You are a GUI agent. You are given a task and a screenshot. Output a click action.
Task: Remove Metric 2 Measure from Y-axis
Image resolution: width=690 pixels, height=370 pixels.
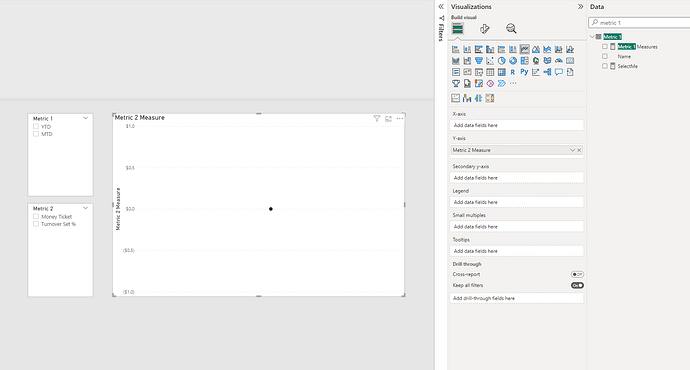click(579, 150)
